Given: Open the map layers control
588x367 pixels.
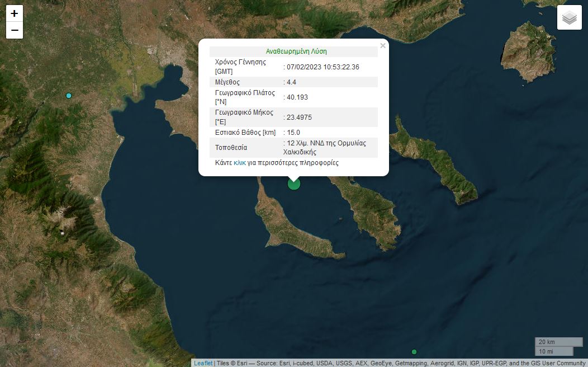Looking at the screenshot, I should pos(569,18).
